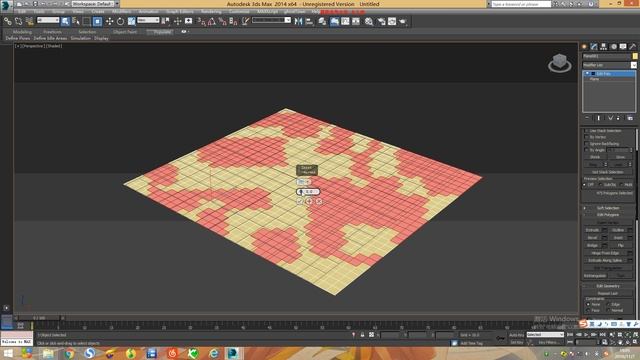The width and height of the screenshot is (640, 360).
Task: Activate Select and Scale tool
Action: coord(131,21)
